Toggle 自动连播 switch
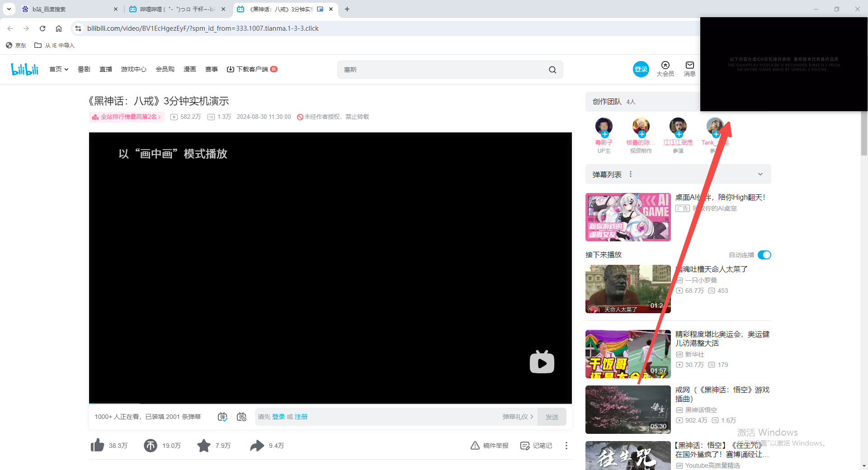Viewport: 868px width, 470px height. coord(764,255)
